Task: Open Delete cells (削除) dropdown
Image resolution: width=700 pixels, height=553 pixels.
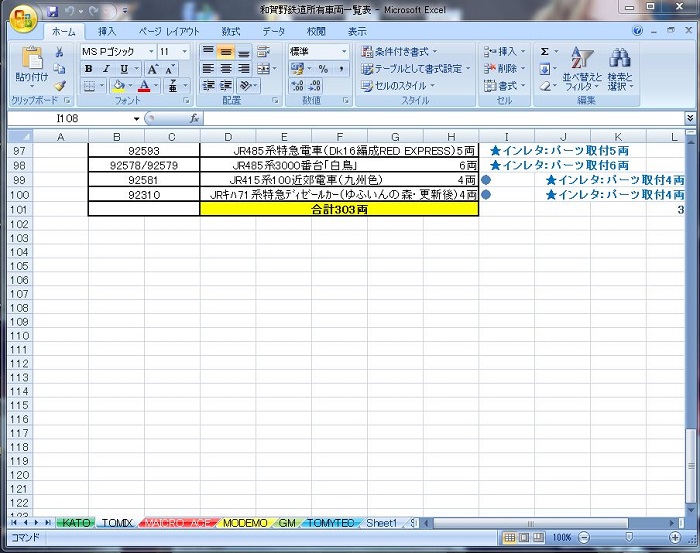Action: (504, 69)
